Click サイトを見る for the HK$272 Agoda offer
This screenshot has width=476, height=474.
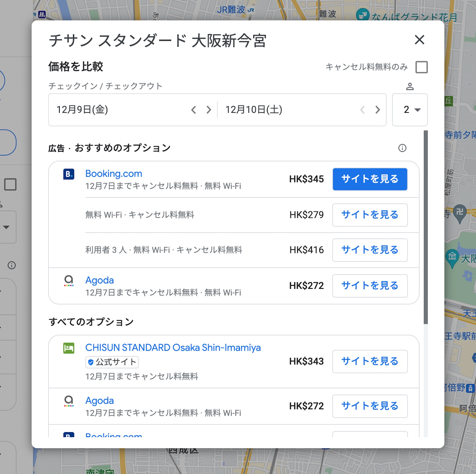[x=370, y=286]
